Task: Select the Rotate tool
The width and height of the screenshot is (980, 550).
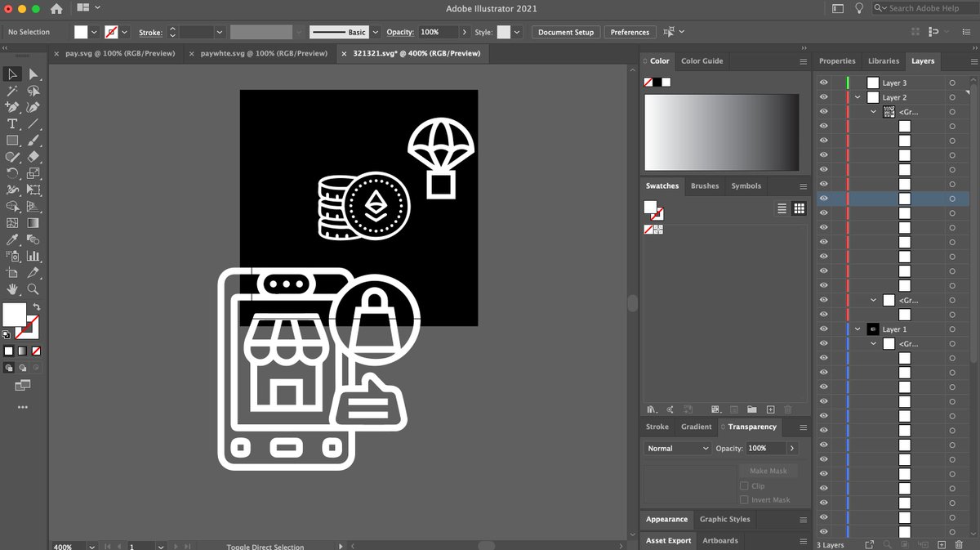Action: tap(12, 173)
